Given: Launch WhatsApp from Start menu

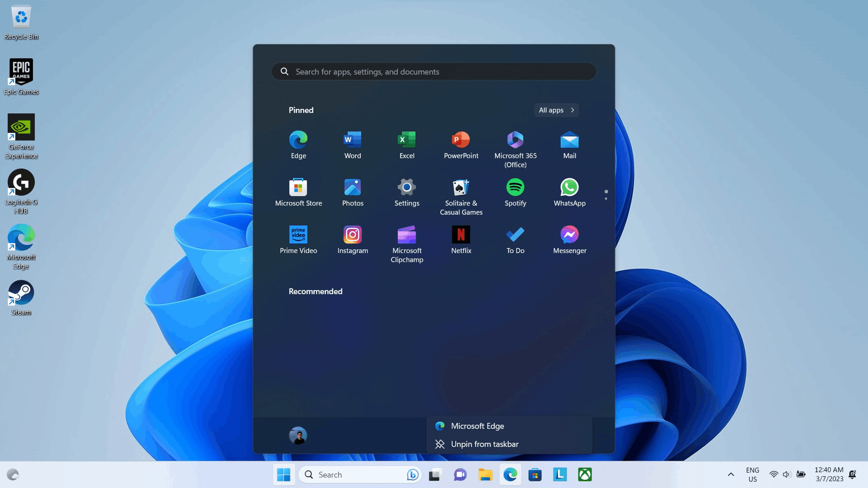Looking at the screenshot, I should [x=569, y=192].
